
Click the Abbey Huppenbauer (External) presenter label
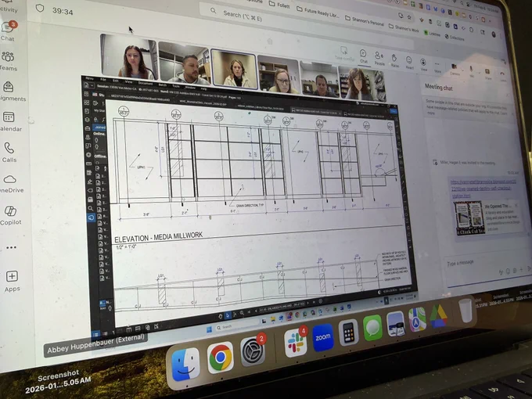95,344
